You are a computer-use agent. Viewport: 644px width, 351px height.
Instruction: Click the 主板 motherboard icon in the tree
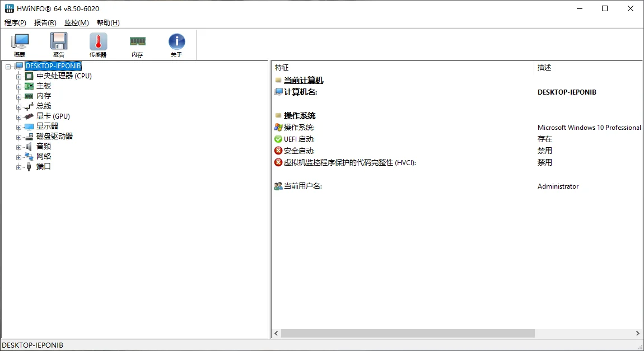coord(29,86)
